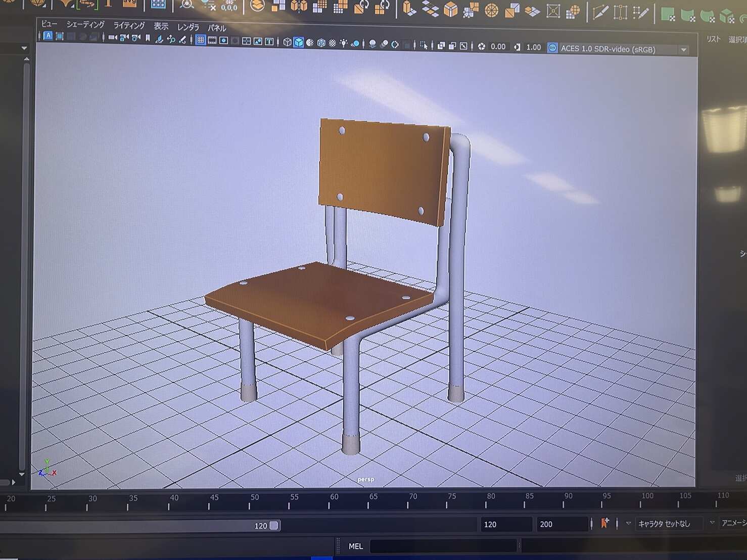This screenshot has height=560, width=747.
Task: Open Camera Attributes icon
Action: pyautogui.click(x=136, y=38)
